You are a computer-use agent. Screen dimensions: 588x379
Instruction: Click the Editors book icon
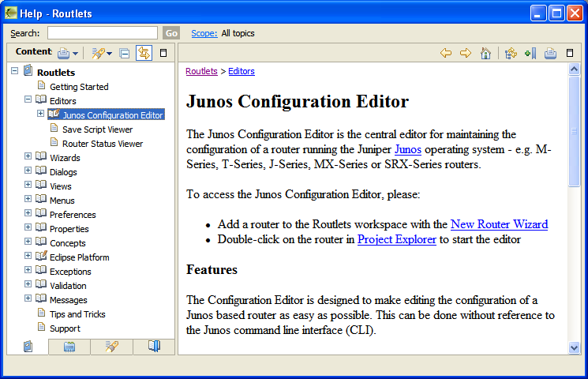point(41,99)
